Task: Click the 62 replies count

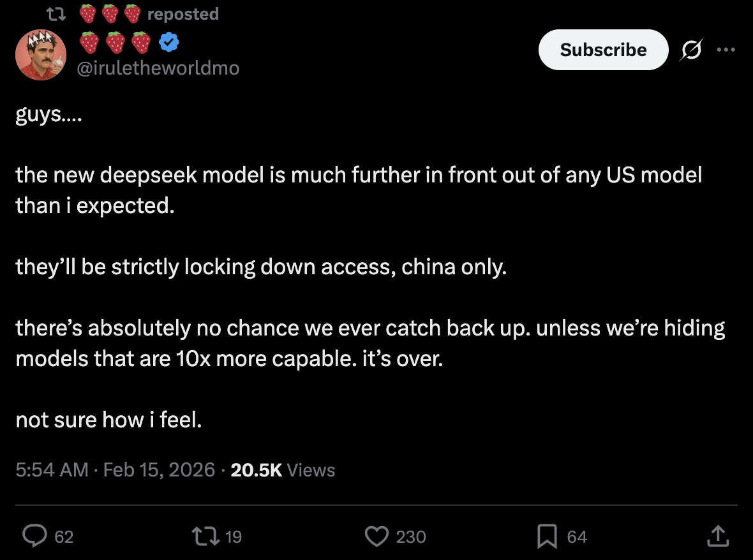Action: 64,537
